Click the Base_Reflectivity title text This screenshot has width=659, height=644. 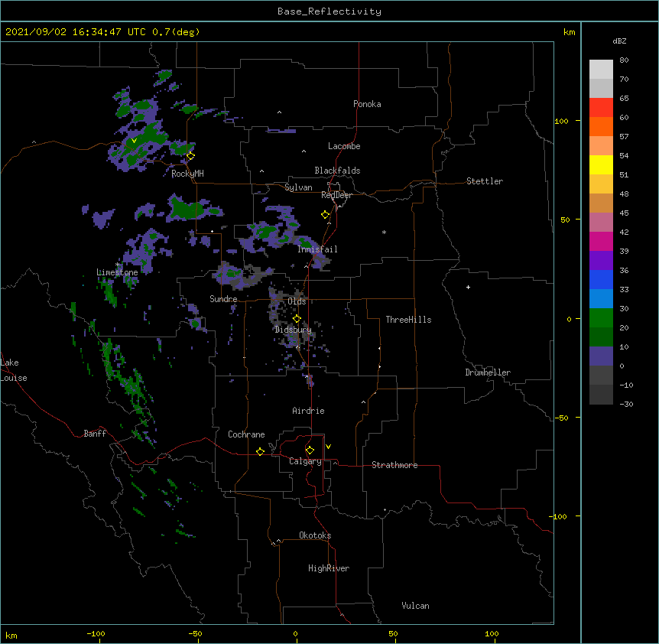(x=329, y=11)
